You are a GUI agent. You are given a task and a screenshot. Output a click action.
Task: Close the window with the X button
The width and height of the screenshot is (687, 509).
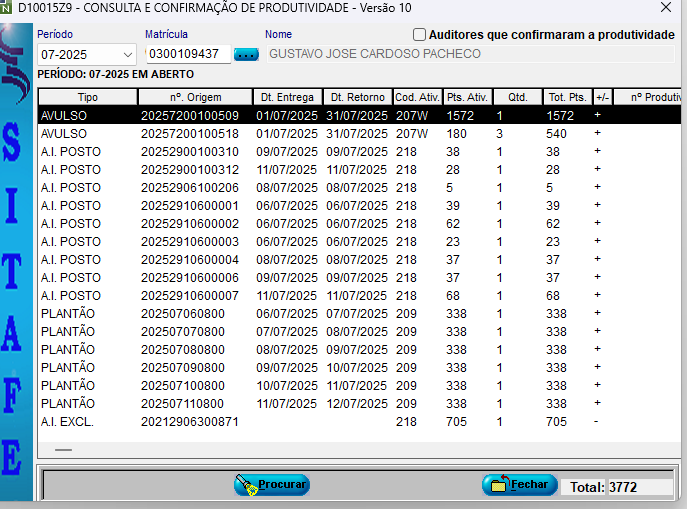[x=666, y=8]
